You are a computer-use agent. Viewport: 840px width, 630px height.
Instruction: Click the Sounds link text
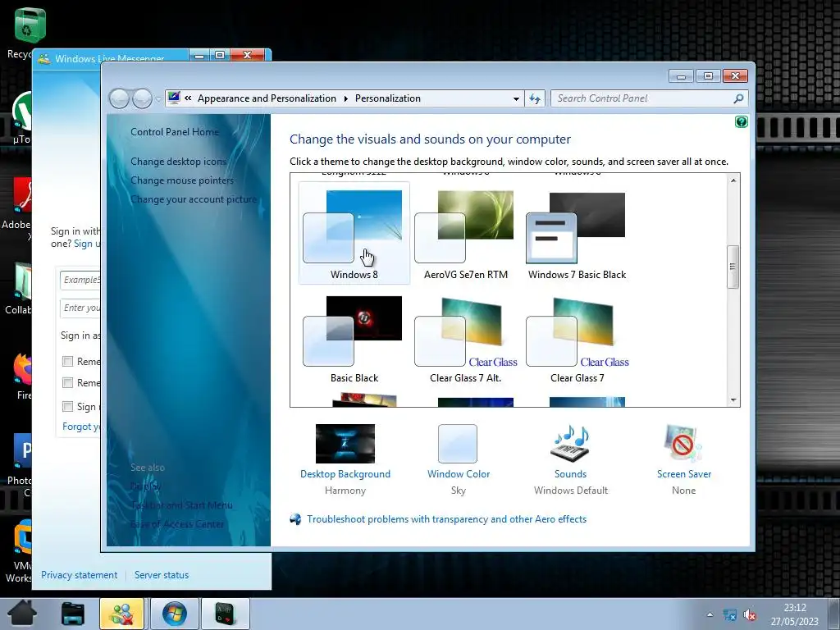(x=571, y=474)
